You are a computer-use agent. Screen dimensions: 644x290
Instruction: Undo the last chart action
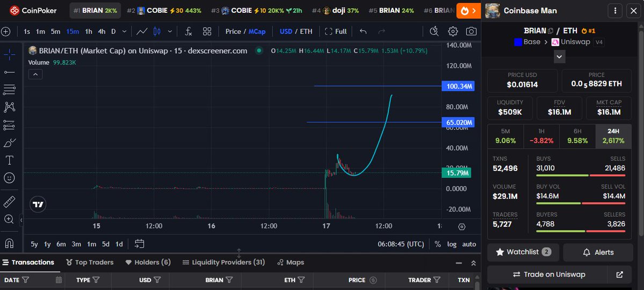(x=363, y=31)
